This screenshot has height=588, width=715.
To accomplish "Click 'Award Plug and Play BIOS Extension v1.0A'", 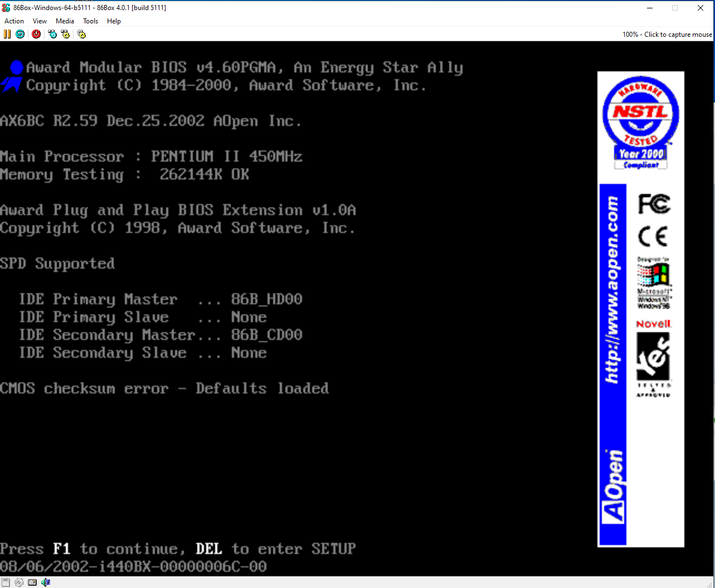I will [x=178, y=210].
